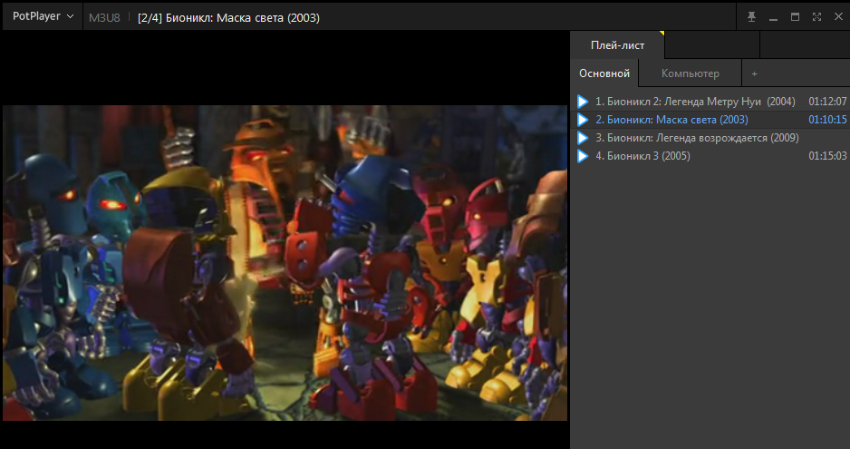Click play icon of Бионикл 3 (2005)
850x449 pixels.
pos(583,156)
